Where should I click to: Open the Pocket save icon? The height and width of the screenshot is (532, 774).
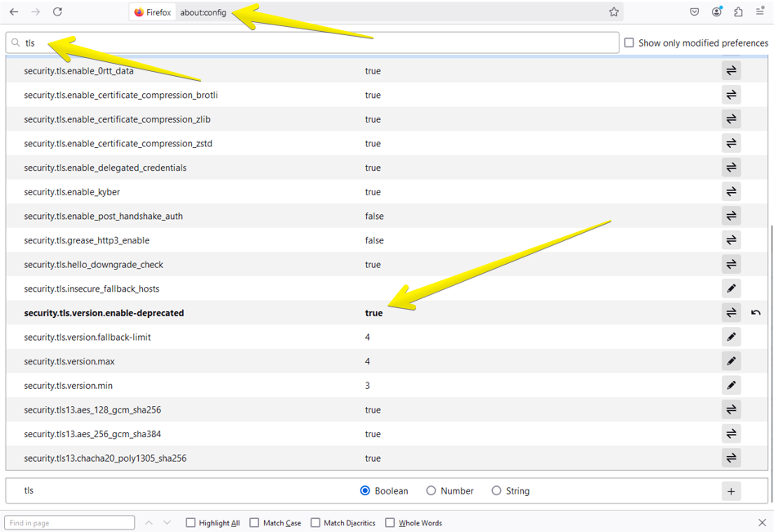694,12
